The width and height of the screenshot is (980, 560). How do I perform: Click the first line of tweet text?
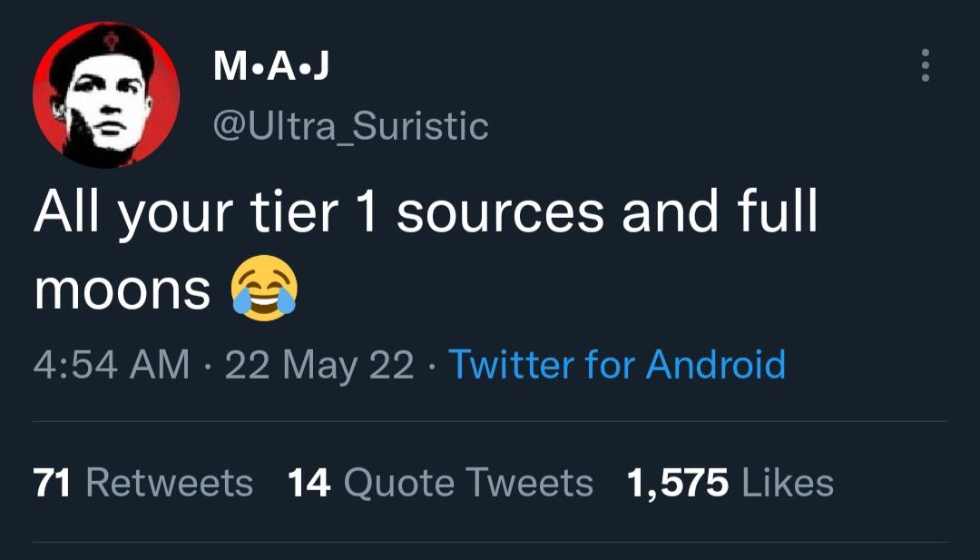click(426, 213)
